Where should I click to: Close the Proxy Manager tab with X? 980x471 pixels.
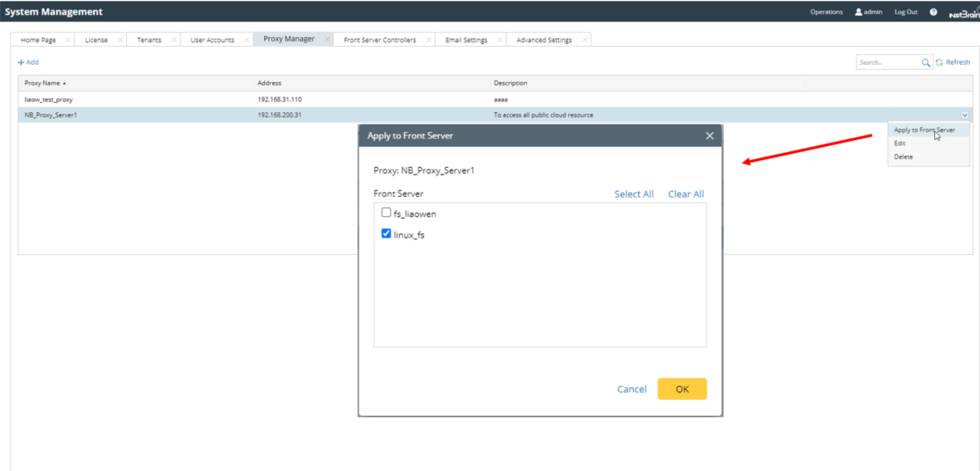coord(326,40)
